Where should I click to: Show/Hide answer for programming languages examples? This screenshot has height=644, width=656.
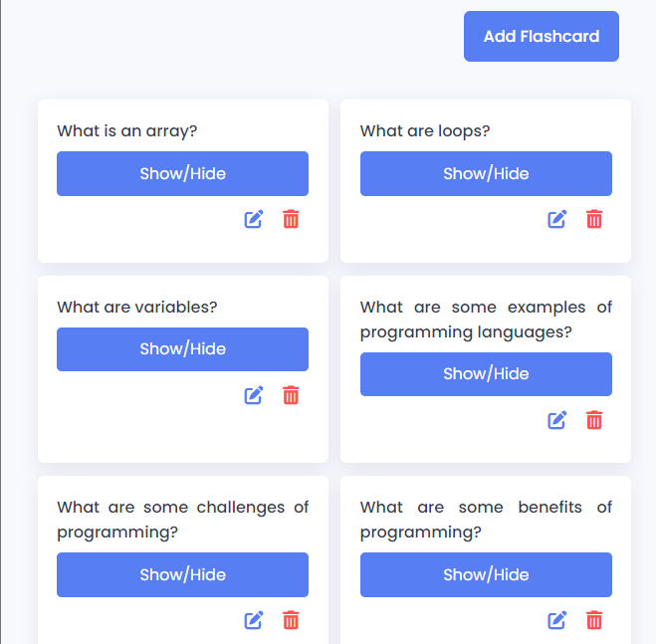click(486, 374)
